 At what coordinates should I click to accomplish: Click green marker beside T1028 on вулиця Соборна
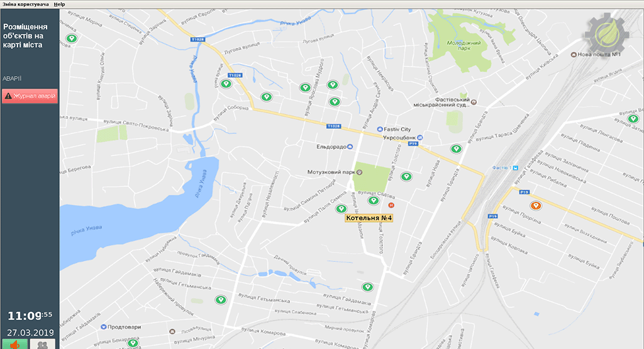(x=226, y=84)
